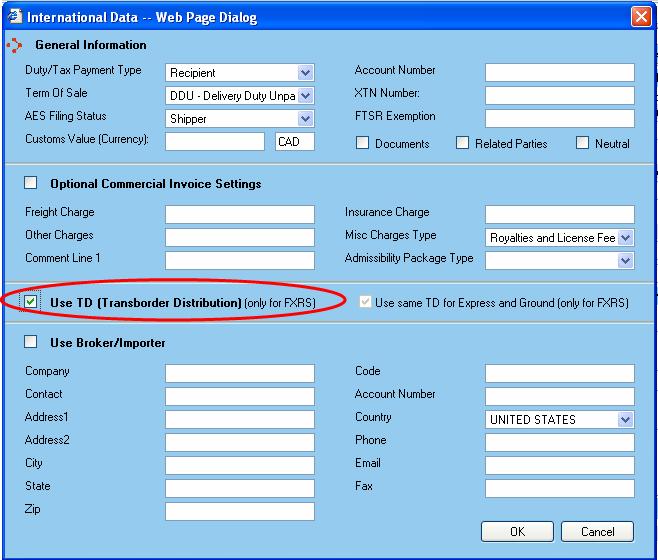This screenshot has height=560, width=658.
Task: Expand the Term Of Sale dropdown
Action: tap(305, 96)
